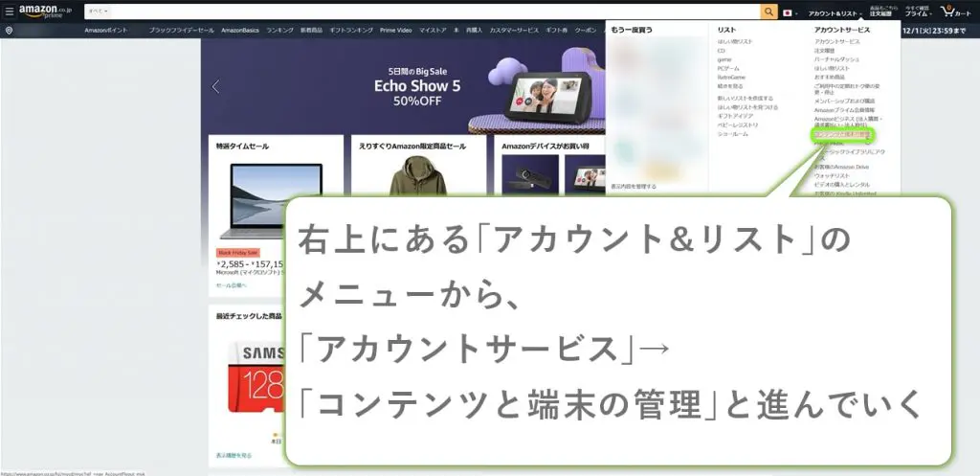
Task: Open the hamburger menu icon
Action: click(10, 11)
